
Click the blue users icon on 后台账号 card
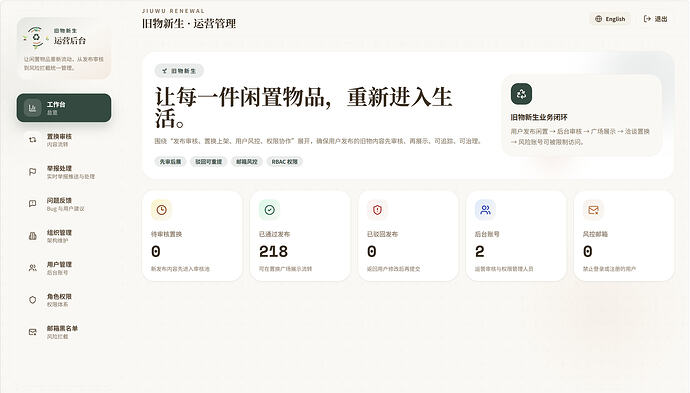click(485, 210)
